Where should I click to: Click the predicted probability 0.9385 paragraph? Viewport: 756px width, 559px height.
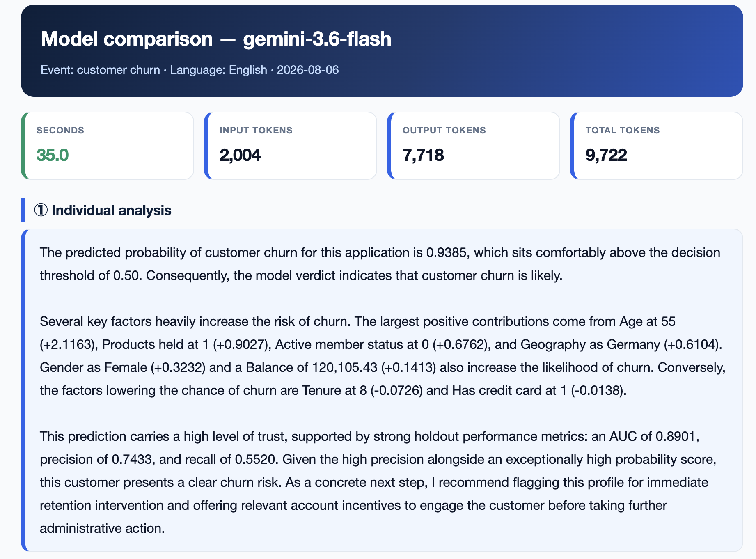pos(380,264)
